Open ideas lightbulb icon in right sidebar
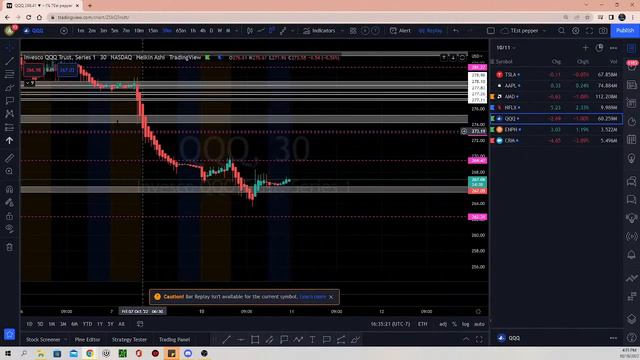This screenshot has width=640, height=360. click(x=631, y=158)
